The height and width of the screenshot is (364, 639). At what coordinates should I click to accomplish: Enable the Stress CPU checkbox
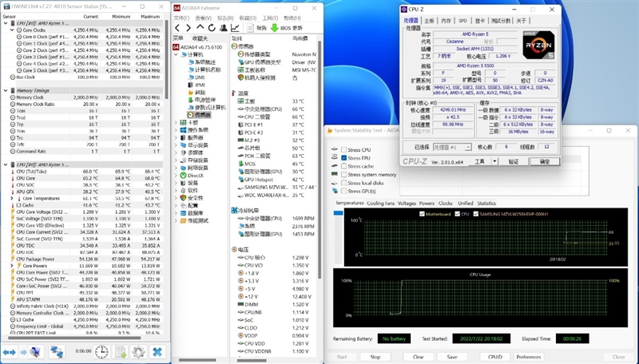pos(343,149)
